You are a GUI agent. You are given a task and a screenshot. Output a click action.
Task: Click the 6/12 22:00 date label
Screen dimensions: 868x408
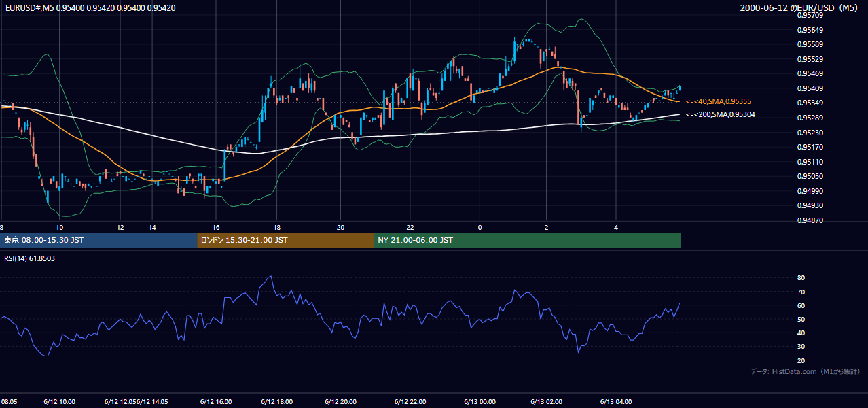[410, 401]
